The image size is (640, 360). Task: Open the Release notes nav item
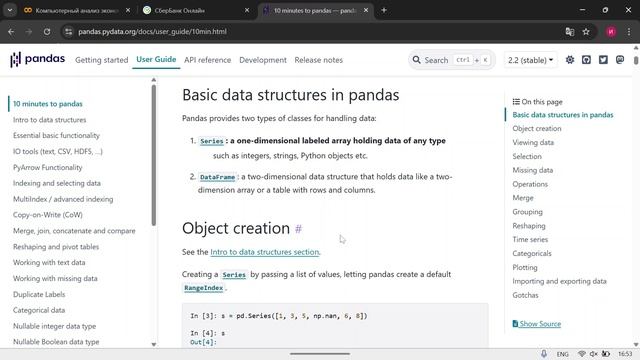(319, 60)
